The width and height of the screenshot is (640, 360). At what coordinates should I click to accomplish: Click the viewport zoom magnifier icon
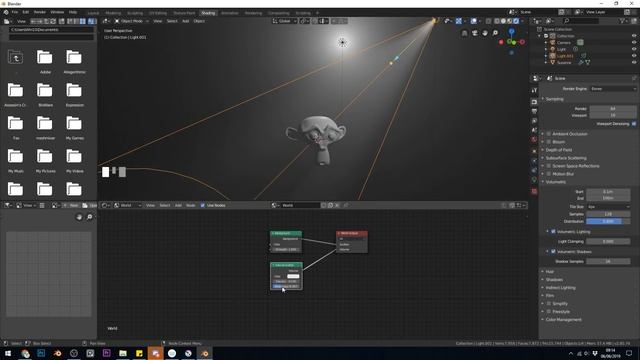tap(495, 33)
